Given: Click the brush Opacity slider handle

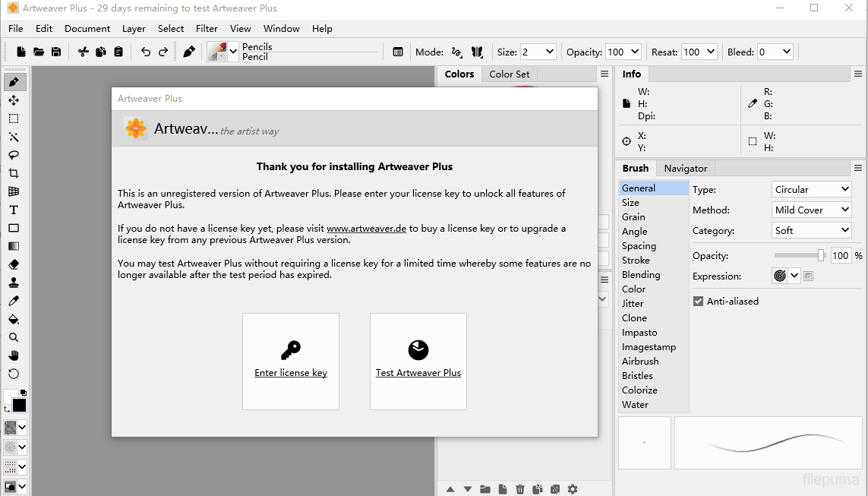Looking at the screenshot, I should coord(821,256).
